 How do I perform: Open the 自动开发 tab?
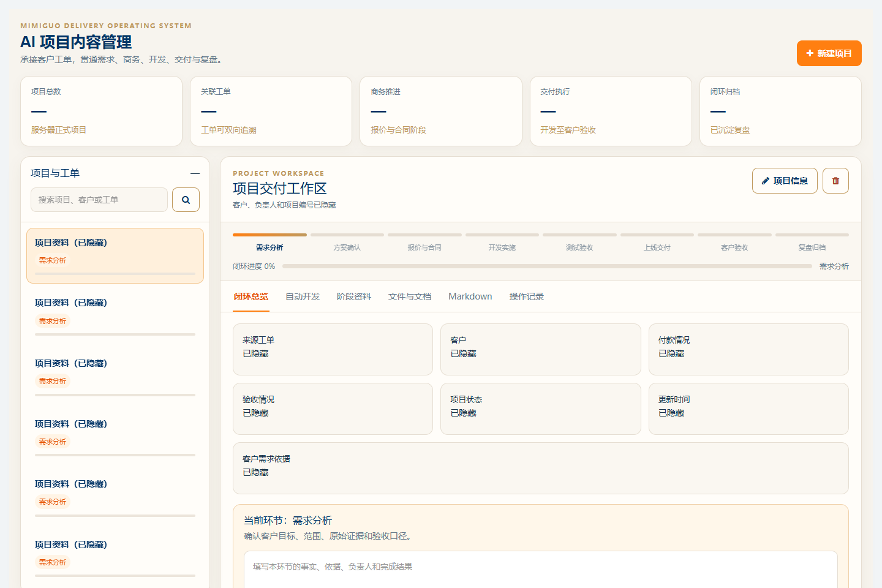click(303, 296)
